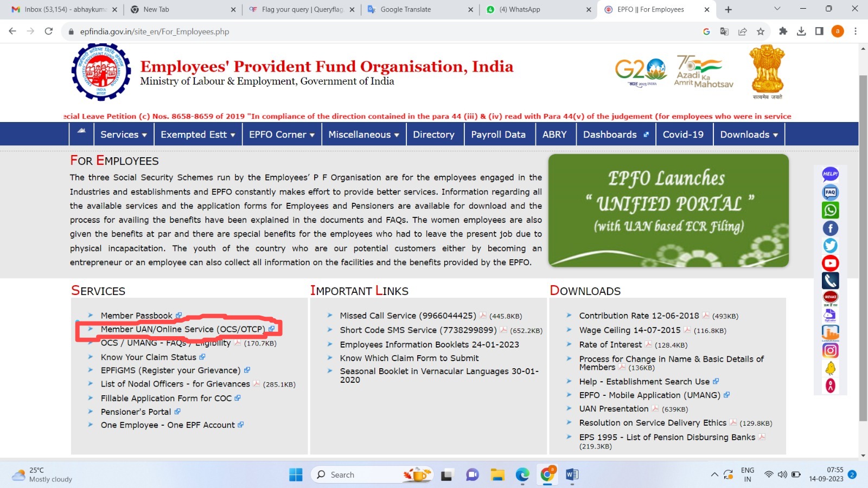Click the EPFO Unified Portal banner
This screenshot has width=868, height=488.
668,210
